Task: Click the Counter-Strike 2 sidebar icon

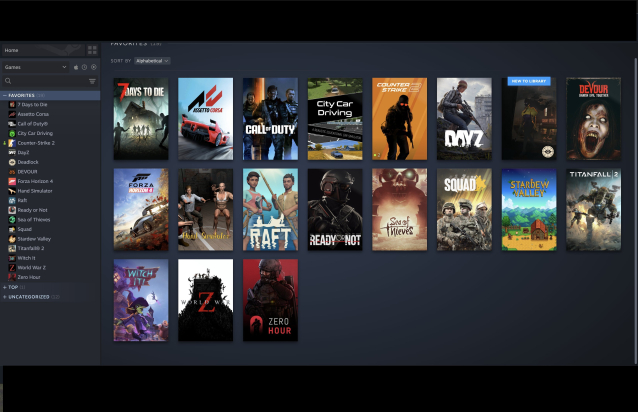Action: coord(12,142)
